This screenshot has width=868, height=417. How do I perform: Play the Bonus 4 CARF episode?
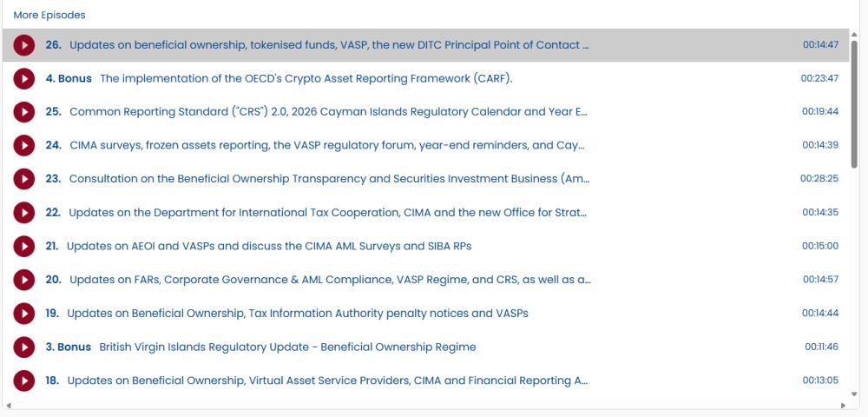click(x=24, y=79)
